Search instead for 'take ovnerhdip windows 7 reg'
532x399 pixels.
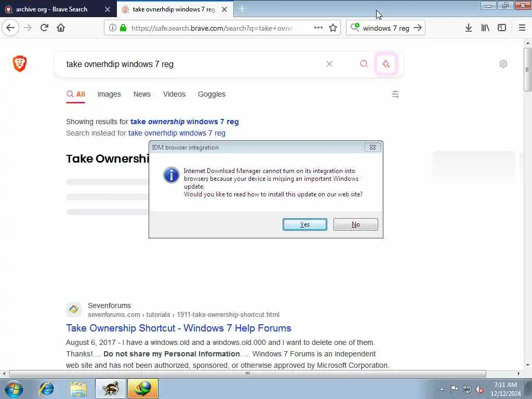tap(177, 133)
